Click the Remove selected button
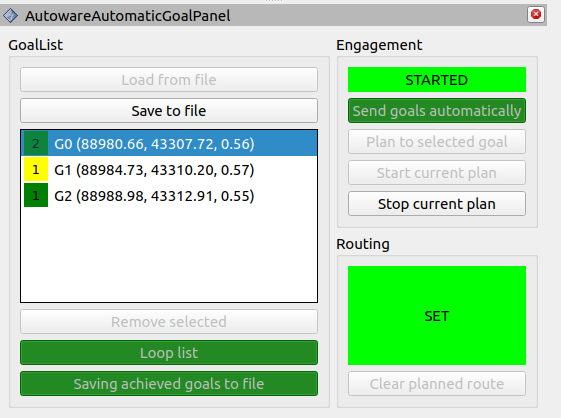This screenshot has width=561, height=418. pyautogui.click(x=169, y=322)
